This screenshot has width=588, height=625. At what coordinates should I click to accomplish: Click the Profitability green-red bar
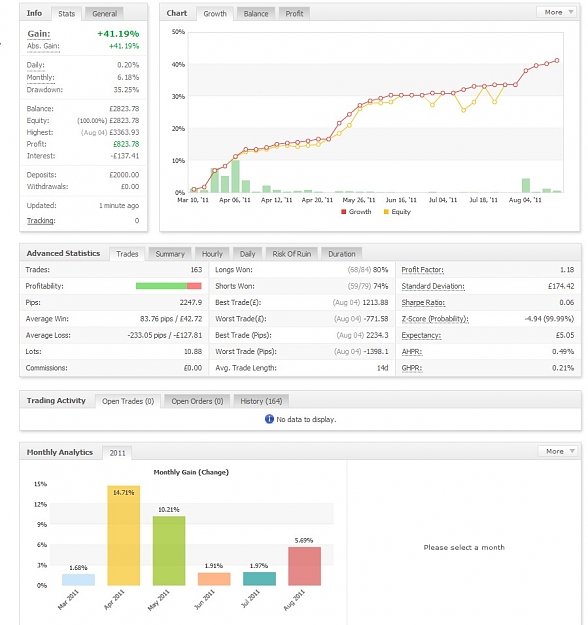click(x=169, y=286)
